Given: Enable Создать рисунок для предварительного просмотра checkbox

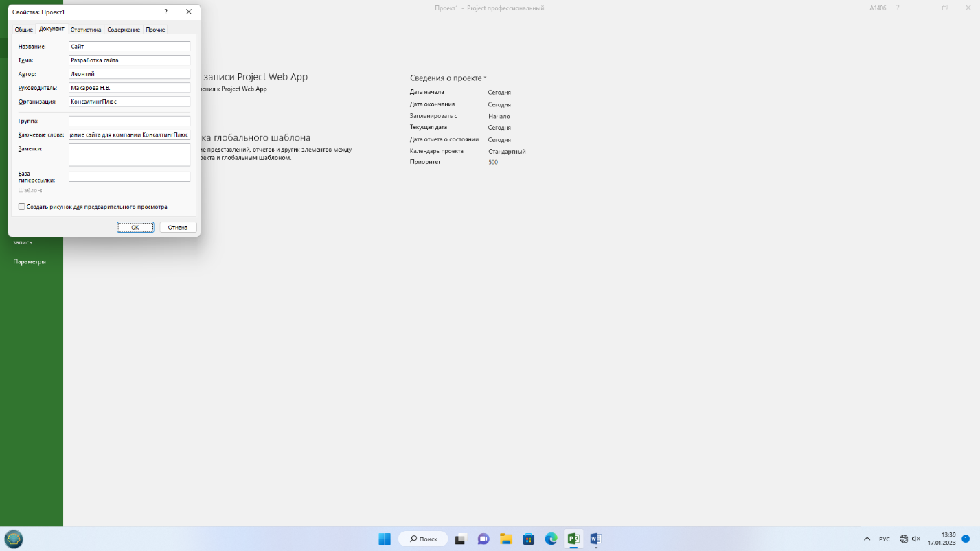Looking at the screenshot, I should [x=22, y=207].
